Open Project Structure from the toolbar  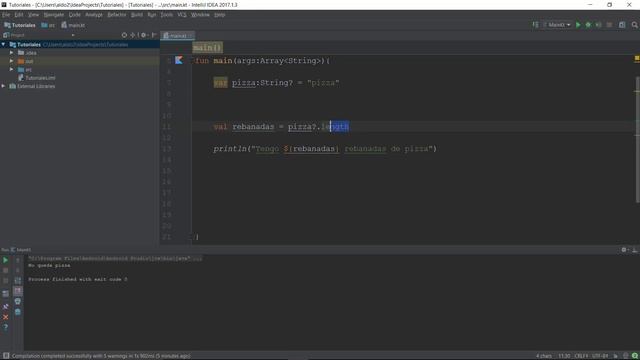point(622,25)
